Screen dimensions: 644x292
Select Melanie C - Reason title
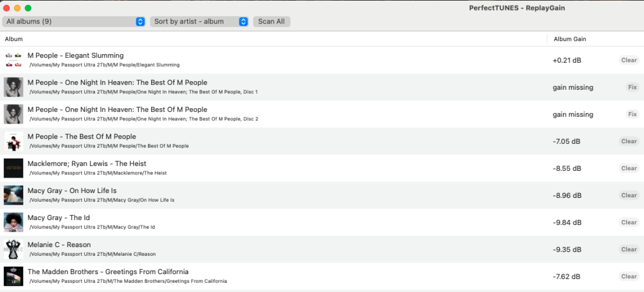click(59, 245)
